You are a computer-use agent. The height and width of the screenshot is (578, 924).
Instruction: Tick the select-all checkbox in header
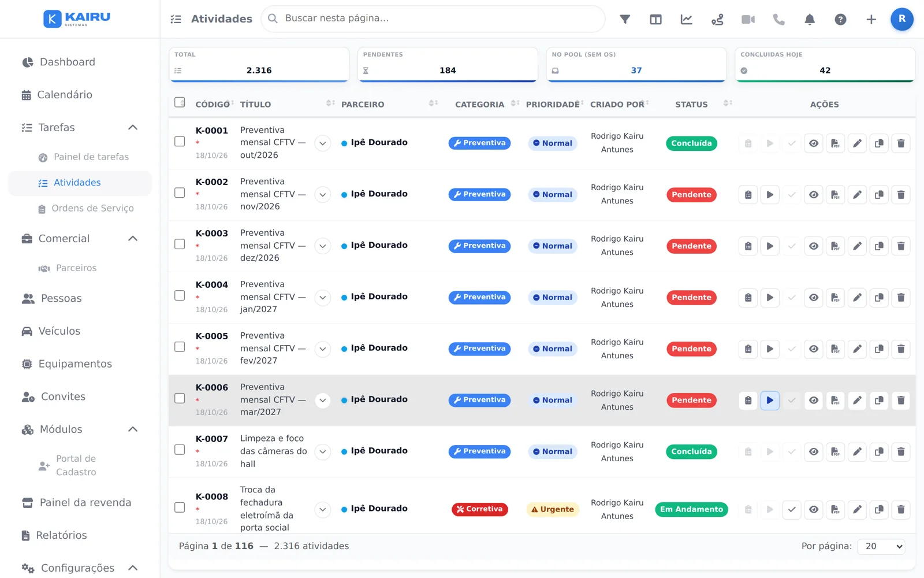pos(180,102)
